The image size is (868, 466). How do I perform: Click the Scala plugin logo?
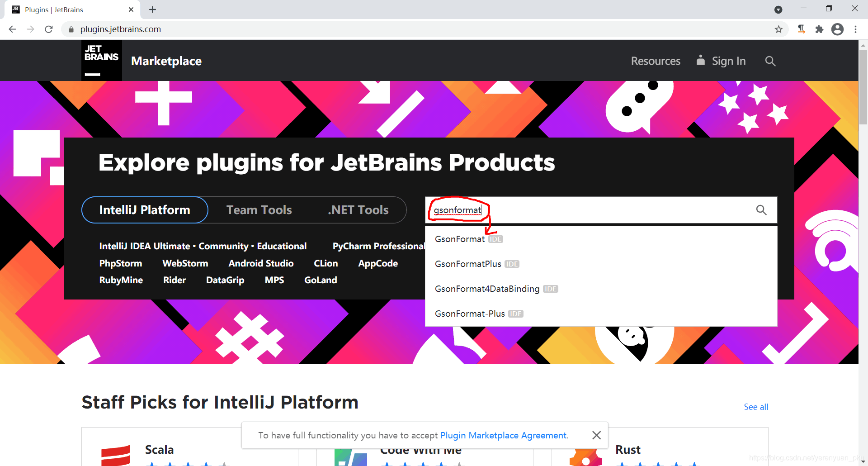[116, 455]
